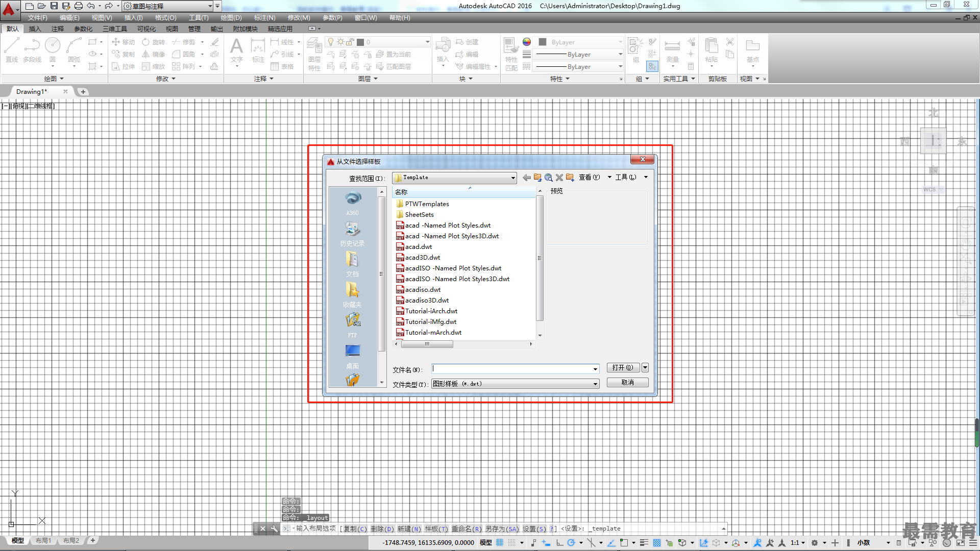The height and width of the screenshot is (551, 980).
Task: Go back using the dialog's back arrow icon
Action: coord(526,178)
